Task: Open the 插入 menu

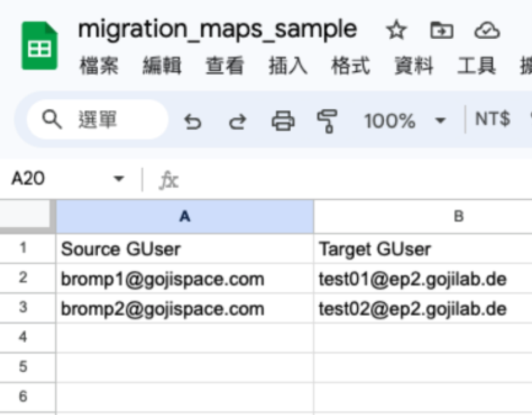Action: click(x=288, y=66)
